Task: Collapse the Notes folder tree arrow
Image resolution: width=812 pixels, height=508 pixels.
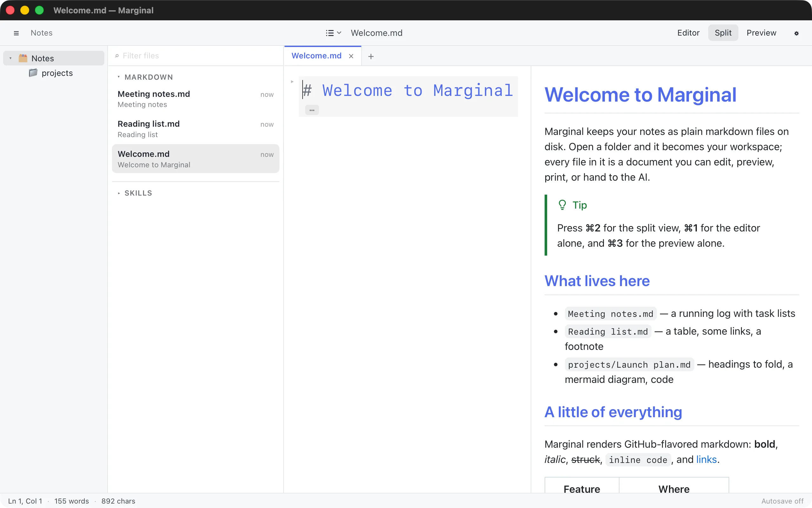Action: (10, 58)
